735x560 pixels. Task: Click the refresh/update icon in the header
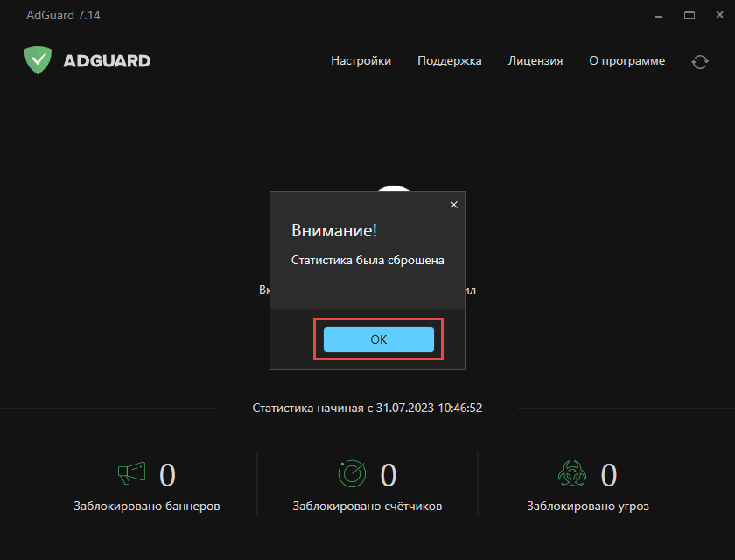[x=699, y=62]
